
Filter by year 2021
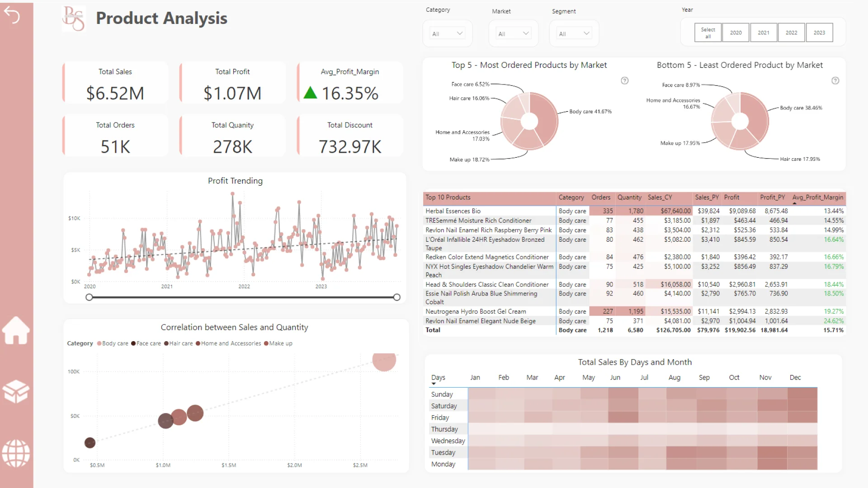(x=764, y=33)
